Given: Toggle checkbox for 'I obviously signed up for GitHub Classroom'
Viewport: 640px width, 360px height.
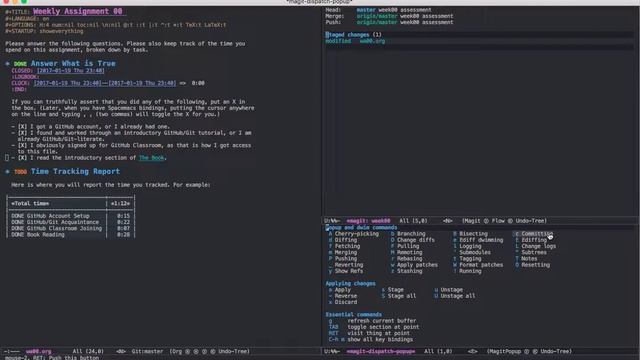Looking at the screenshot, I should coord(22,145).
